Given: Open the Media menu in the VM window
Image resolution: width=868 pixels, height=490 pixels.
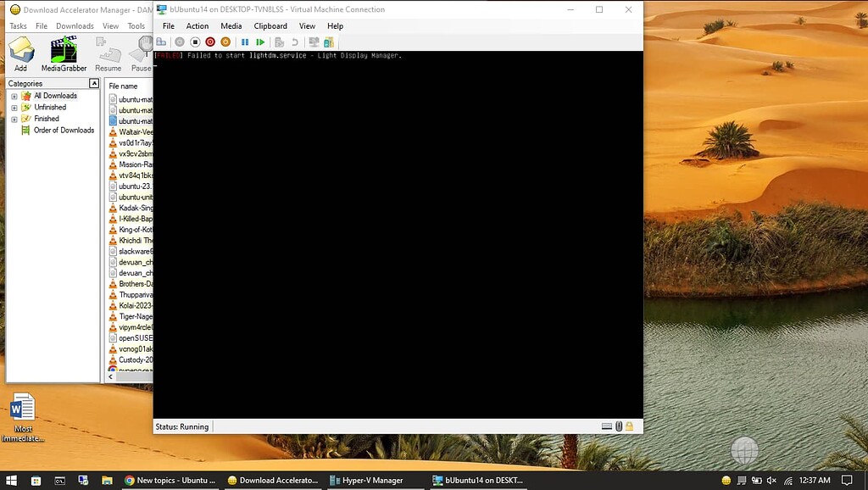Looking at the screenshot, I should [231, 25].
